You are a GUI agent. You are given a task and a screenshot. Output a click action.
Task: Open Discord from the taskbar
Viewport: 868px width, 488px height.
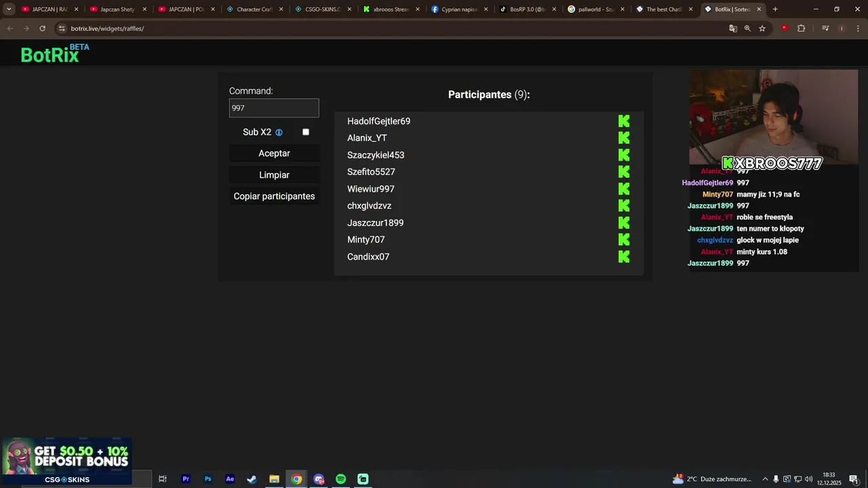[319, 479]
